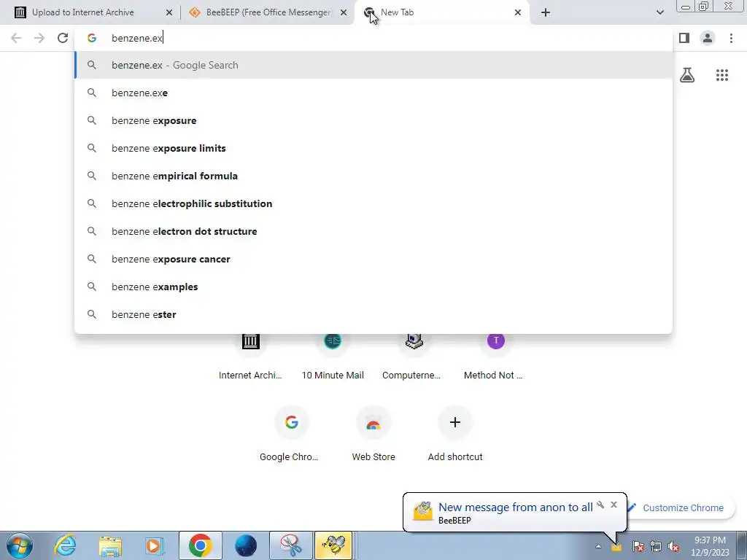
Task: Click the muted volume tray icon
Action: (x=673, y=546)
